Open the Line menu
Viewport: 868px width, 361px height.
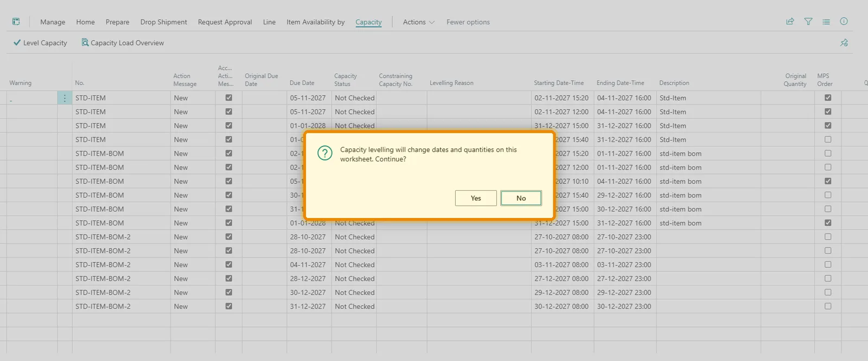click(x=270, y=22)
